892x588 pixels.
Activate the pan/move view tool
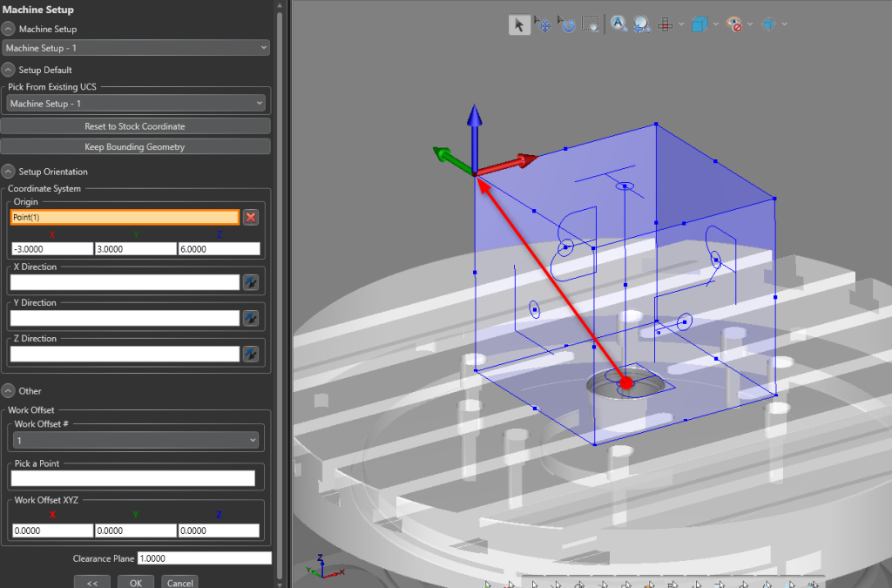click(x=544, y=24)
